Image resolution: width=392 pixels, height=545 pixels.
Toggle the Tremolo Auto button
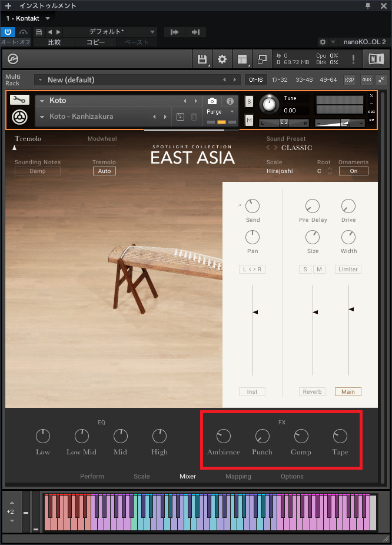(104, 171)
